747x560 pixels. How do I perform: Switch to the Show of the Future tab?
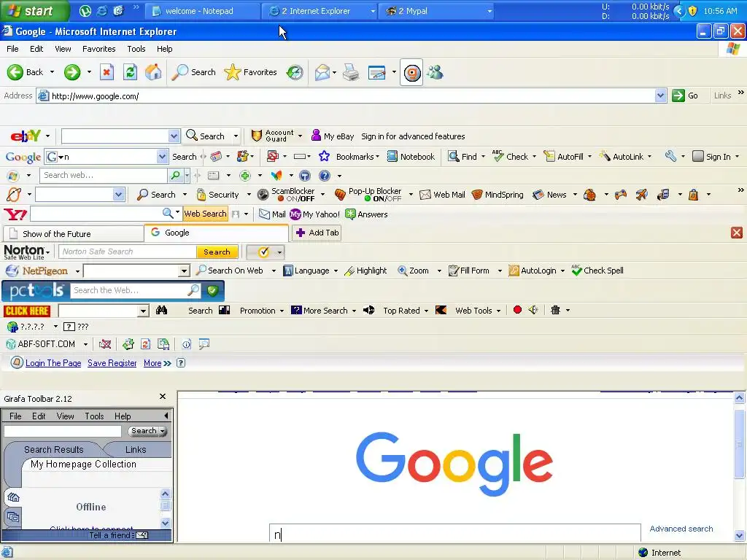click(x=74, y=234)
